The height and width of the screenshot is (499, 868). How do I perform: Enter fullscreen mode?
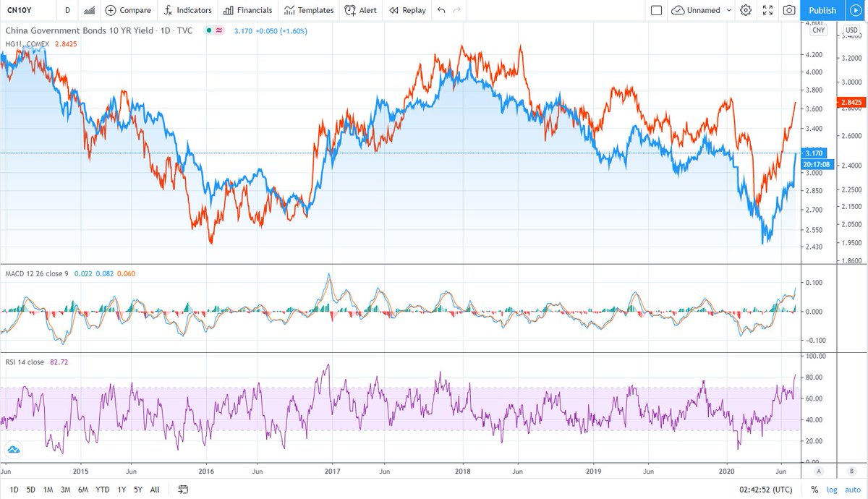[769, 10]
